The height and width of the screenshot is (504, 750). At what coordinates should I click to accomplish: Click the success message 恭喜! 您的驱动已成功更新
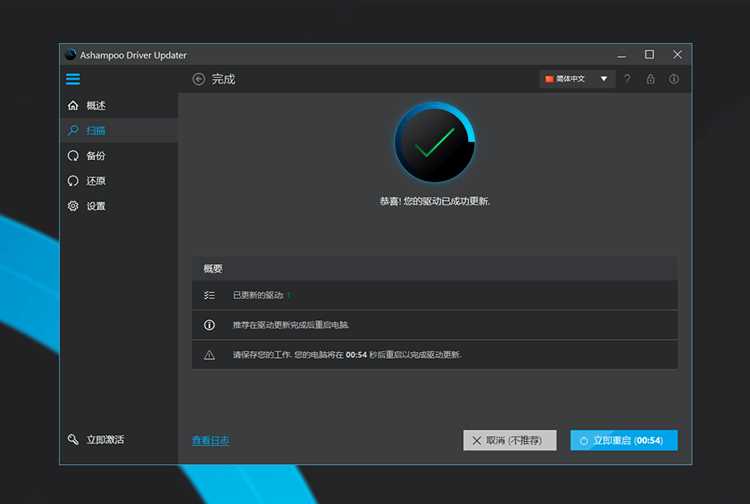click(x=435, y=201)
